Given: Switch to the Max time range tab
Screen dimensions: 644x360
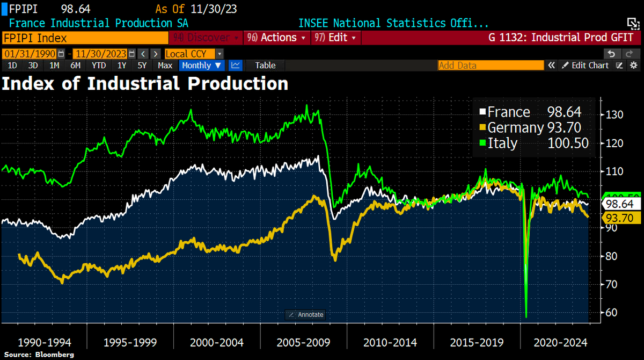Looking at the screenshot, I should point(165,65).
